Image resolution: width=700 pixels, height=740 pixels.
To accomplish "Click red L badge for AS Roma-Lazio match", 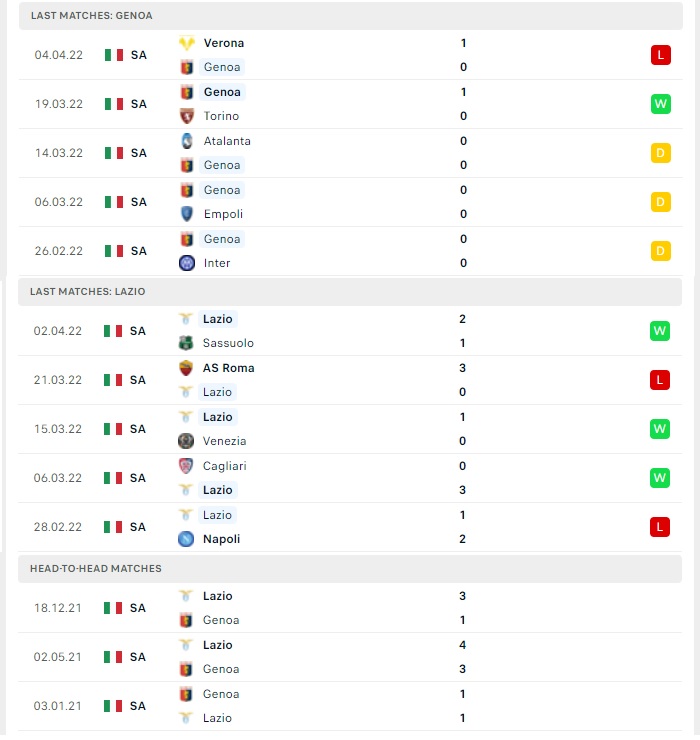I will [659, 380].
